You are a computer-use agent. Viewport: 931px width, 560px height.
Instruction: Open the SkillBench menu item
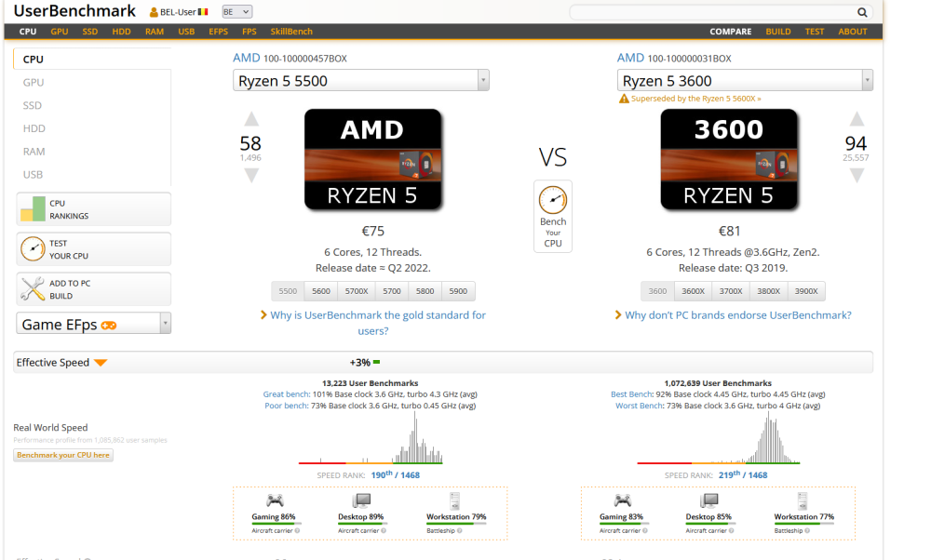[291, 31]
